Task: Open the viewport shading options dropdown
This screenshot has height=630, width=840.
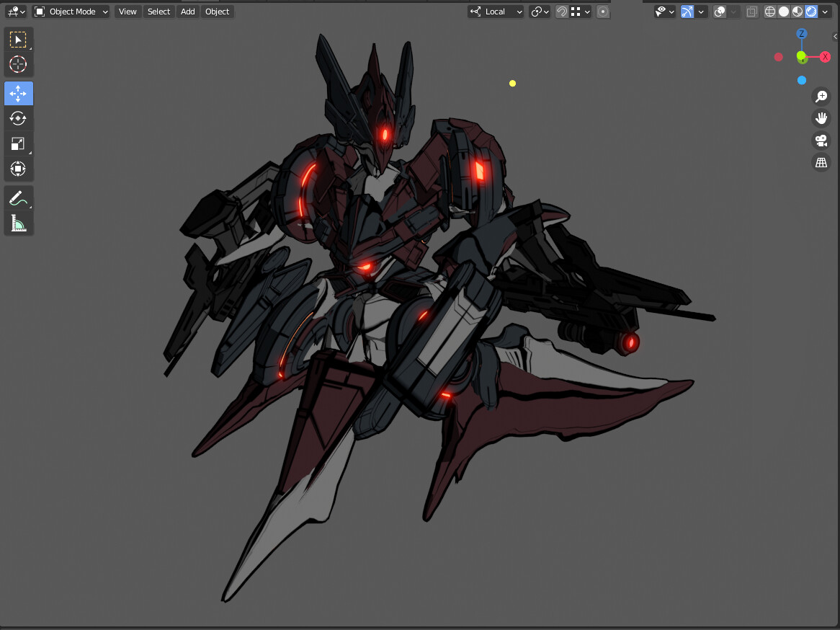Action: click(824, 12)
